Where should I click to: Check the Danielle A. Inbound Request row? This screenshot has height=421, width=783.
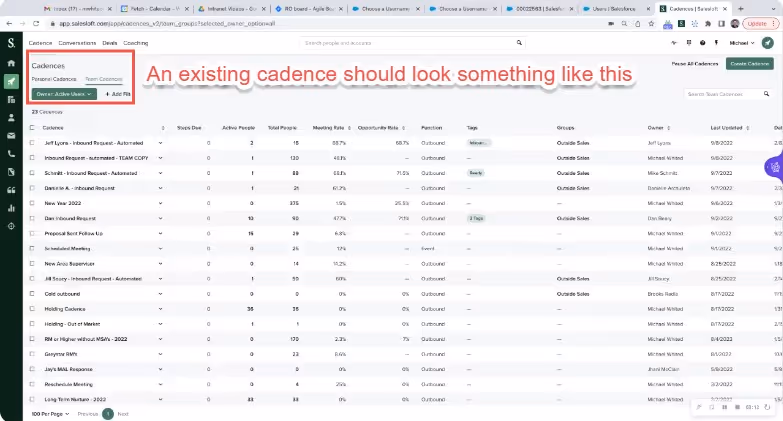click(32, 188)
